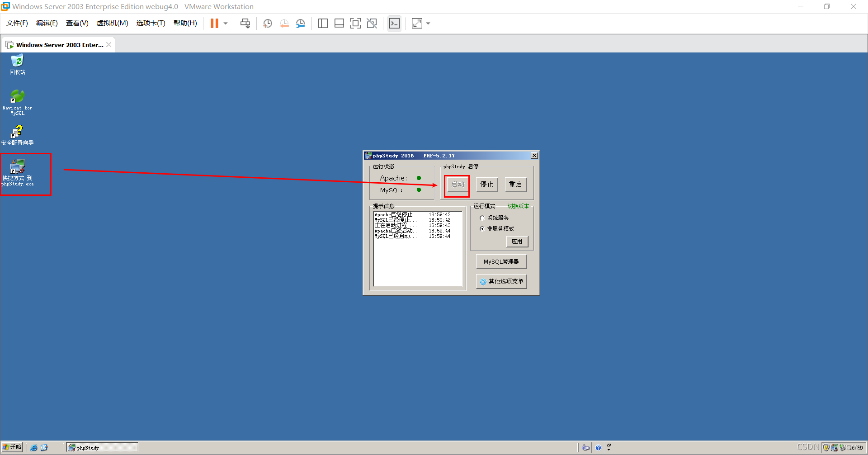Click the help question-mark tray icon
Viewport: 868px width, 455px height.
(x=598, y=448)
